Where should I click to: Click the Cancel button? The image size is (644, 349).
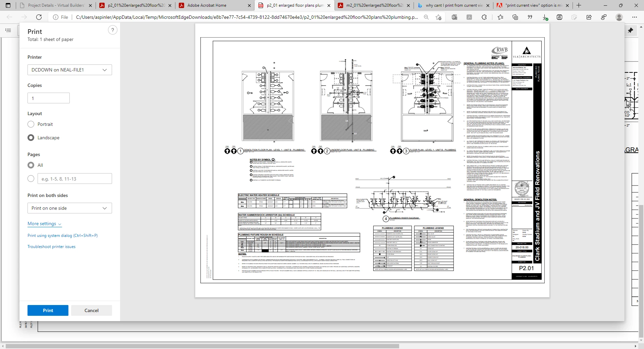(92, 310)
